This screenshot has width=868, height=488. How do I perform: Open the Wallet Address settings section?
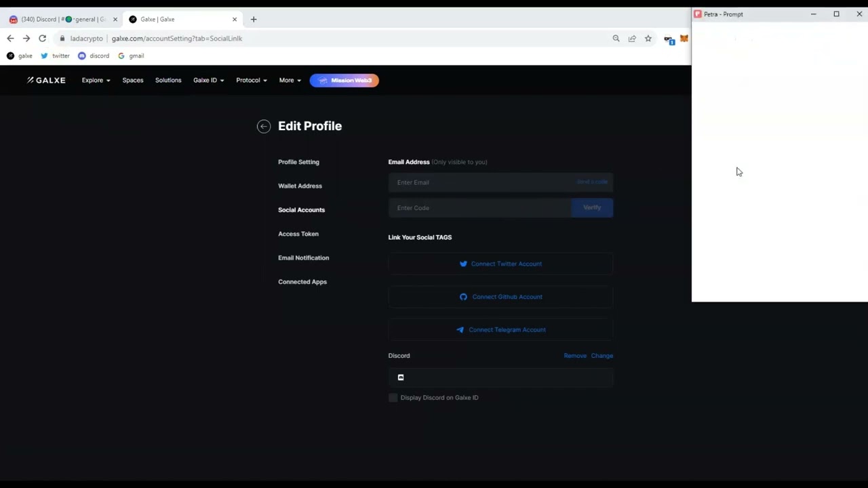point(300,186)
